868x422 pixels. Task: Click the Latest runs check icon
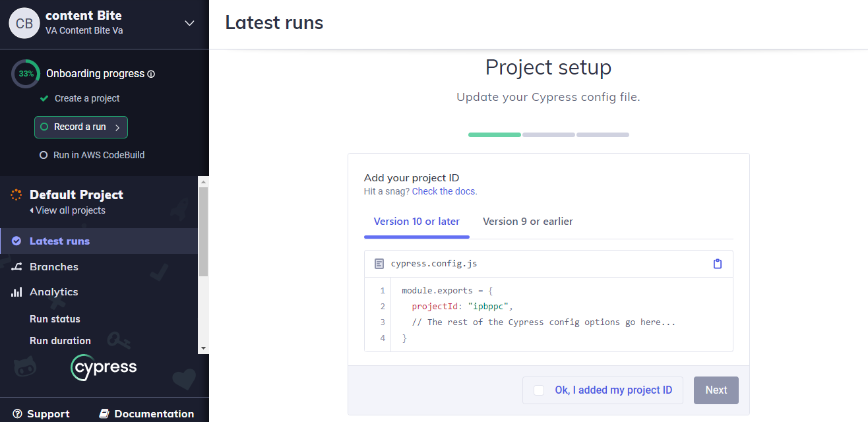16,241
